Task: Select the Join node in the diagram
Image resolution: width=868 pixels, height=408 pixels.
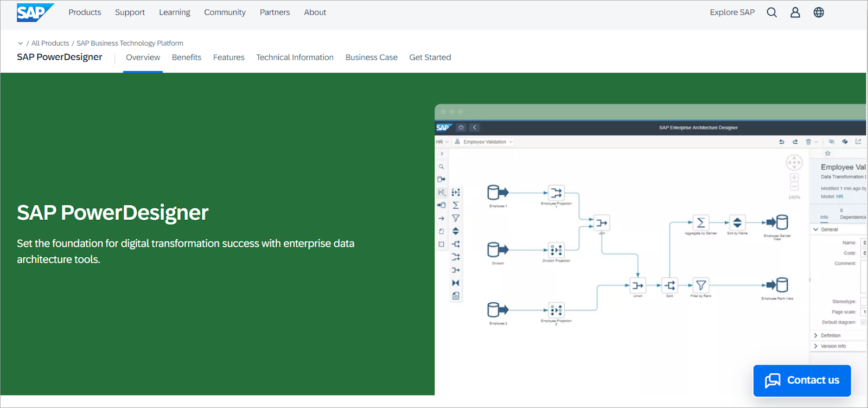Action: click(602, 222)
